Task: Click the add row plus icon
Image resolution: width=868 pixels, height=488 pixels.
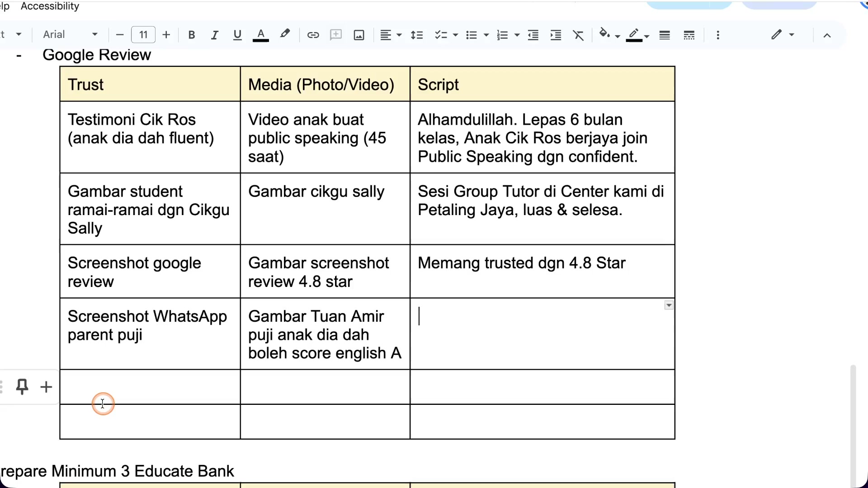Action: 46,387
